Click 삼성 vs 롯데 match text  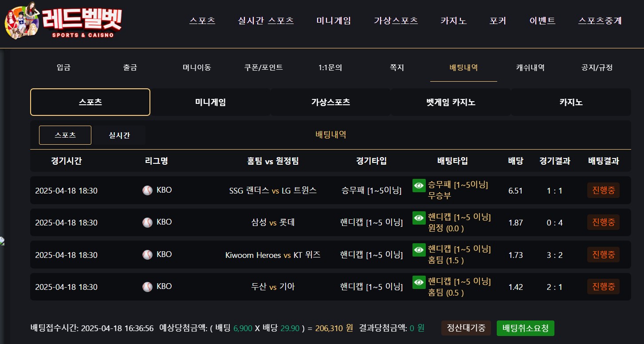273,223
